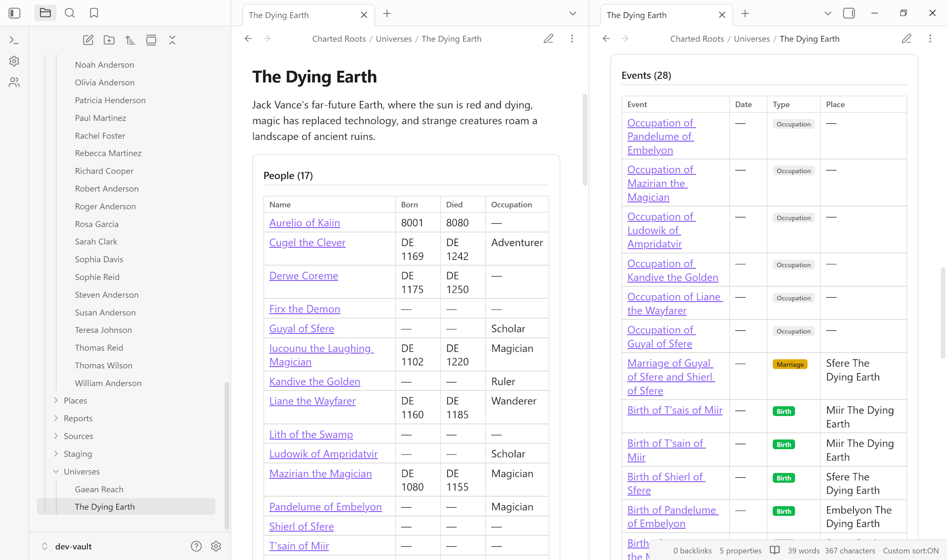The width and height of the screenshot is (947, 560).
Task: Add new tab in left pane
Action: point(387,14)
